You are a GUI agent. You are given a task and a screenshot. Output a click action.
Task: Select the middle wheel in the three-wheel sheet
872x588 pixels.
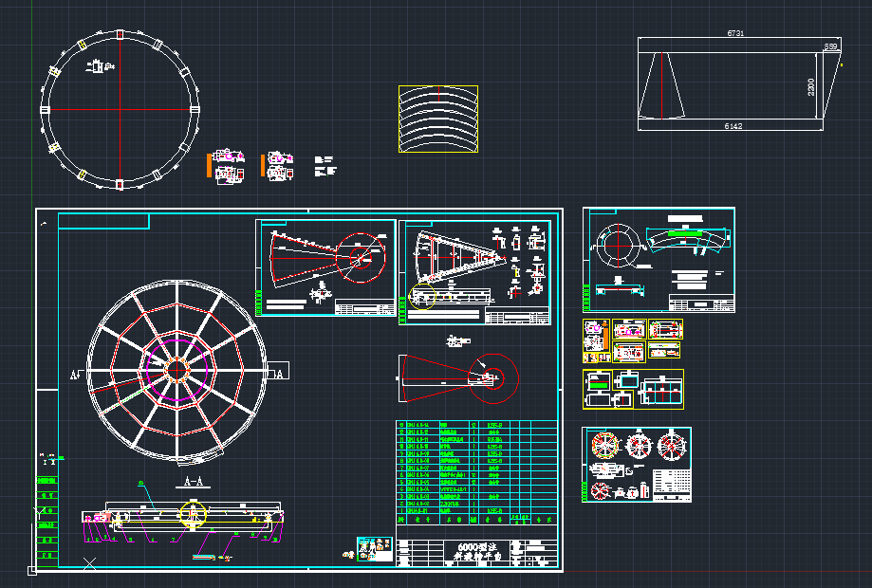[639, 445]
